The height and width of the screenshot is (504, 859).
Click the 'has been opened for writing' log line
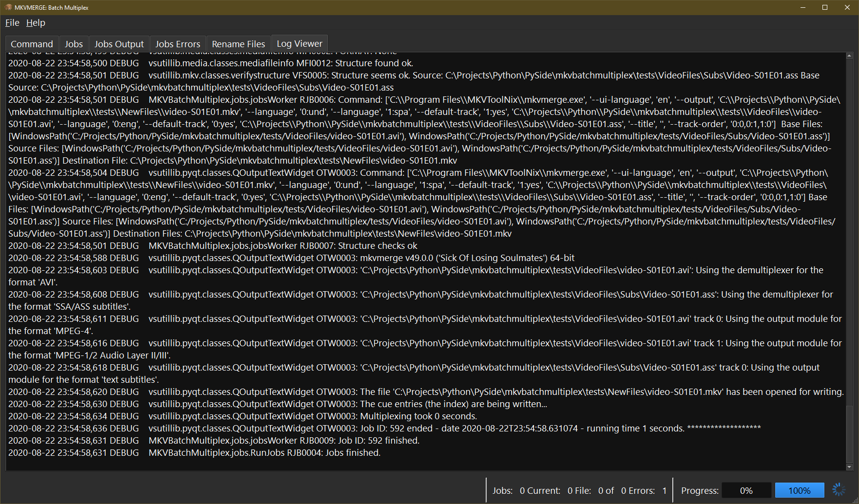click(x=426, y=392)
